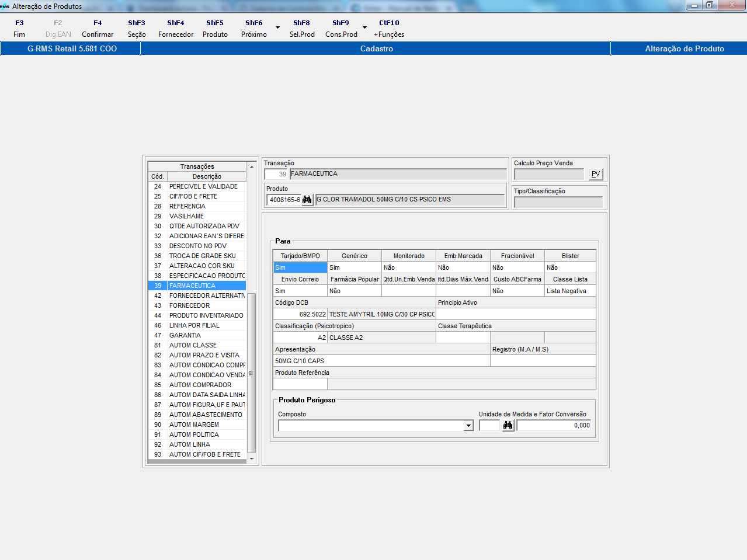Screen dimensions: 747x560
Task: Expand the dropdown arrow after ShF6 Próximo
Action: (277, 27)
